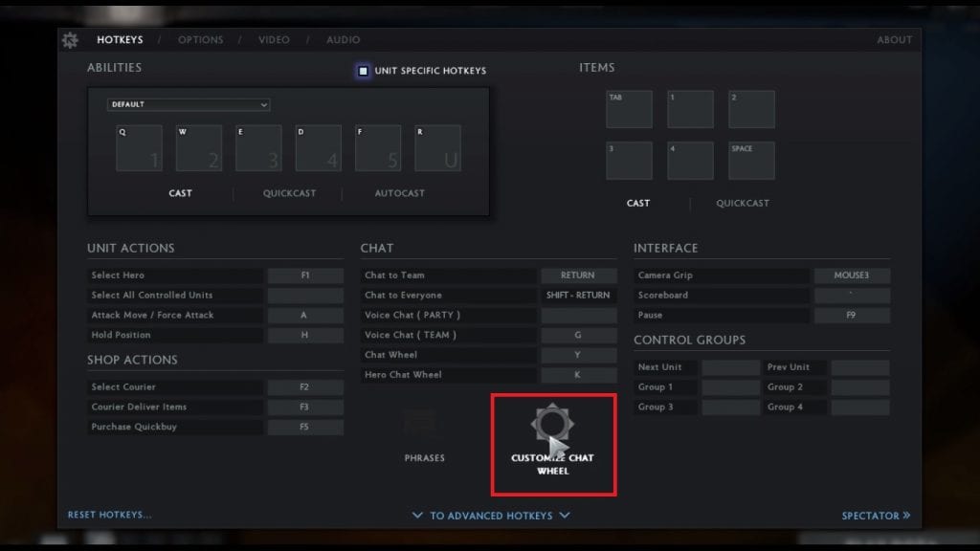980x551 pixels.
Task: Change Chat to Team hotkey RETURN
Action: (x=579, y=275)
